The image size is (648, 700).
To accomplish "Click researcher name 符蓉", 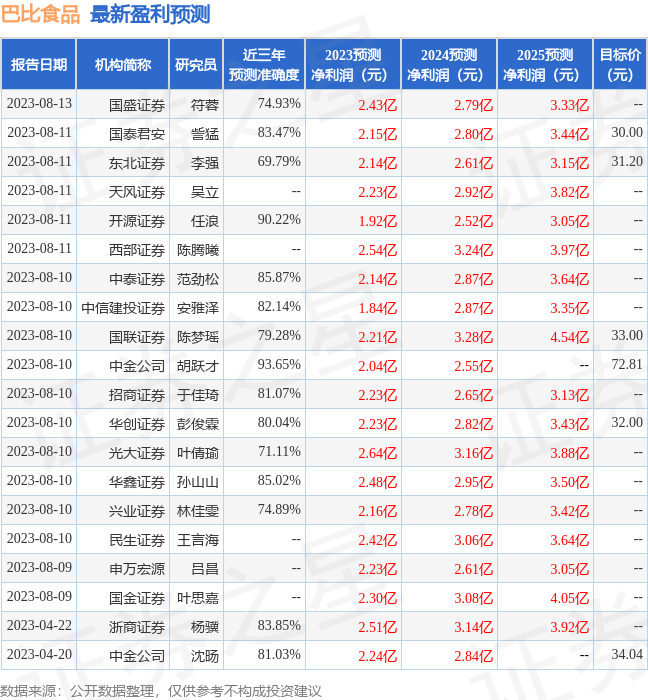I will click(x=205, y=105).
